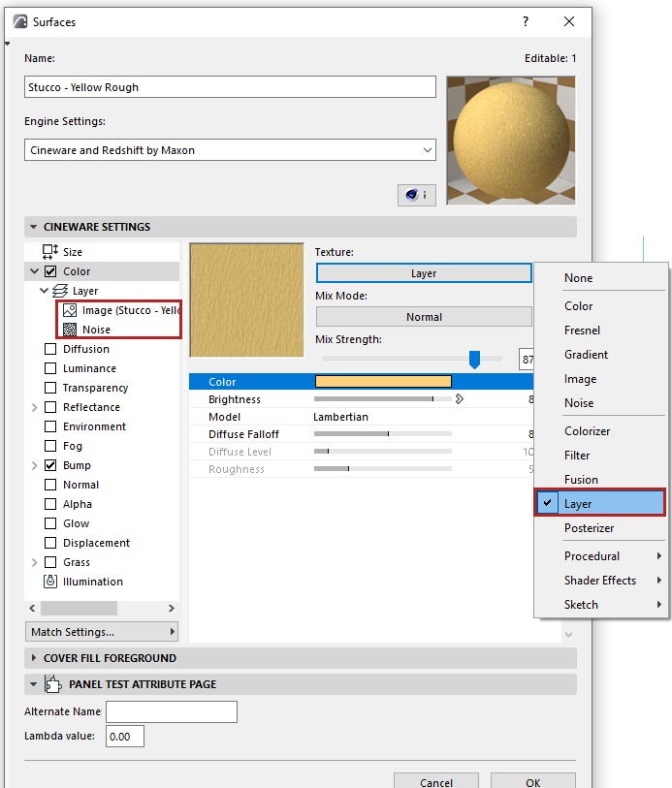Adjust the Brightness slider bar

tap(382, 399)
